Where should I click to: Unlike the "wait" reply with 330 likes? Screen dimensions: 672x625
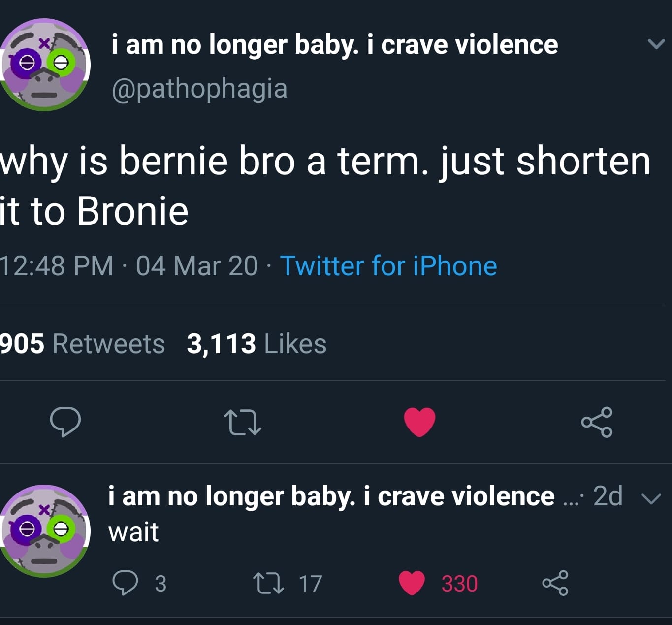point(412,583)
